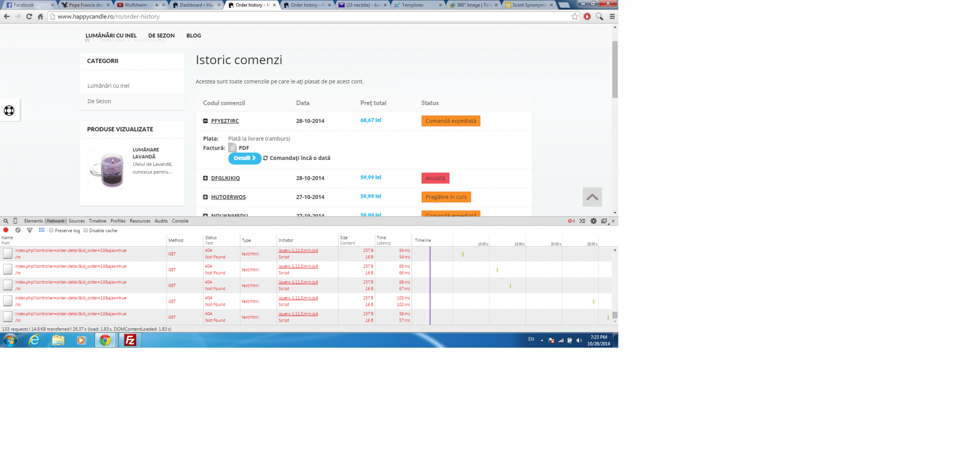Viewport: 980px width, 452px height.
Task: Open the support lifebuoy side icon
Action: click(x=9, y=110)
